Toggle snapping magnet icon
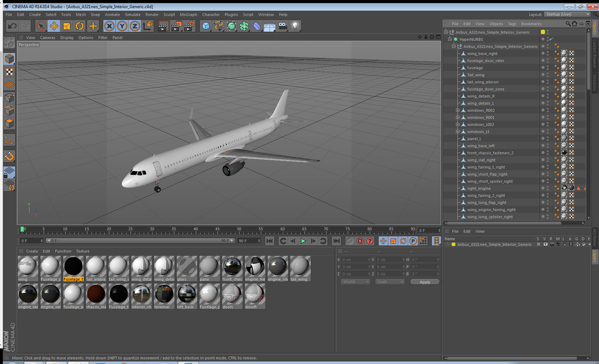Viewport: 599px width, 364px height. pyautogui.click(x=9, y=156)
